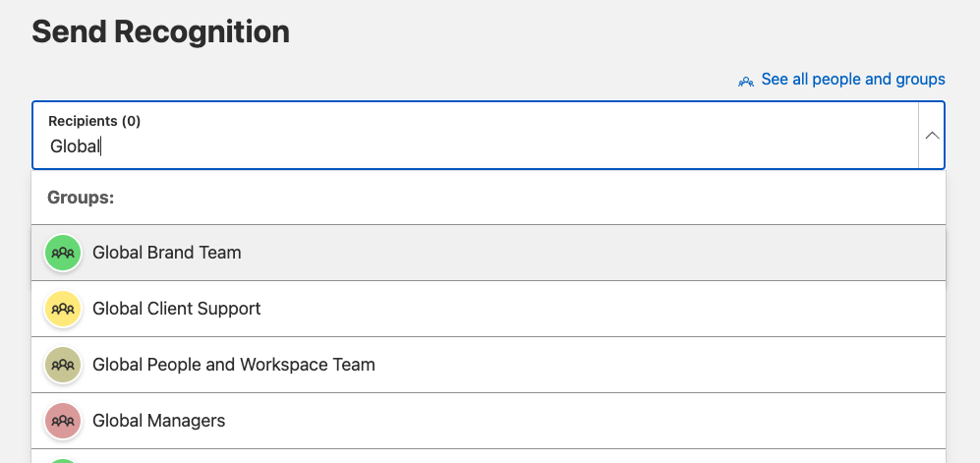Click the partially visible green icon at list bottom

[63, 460]
